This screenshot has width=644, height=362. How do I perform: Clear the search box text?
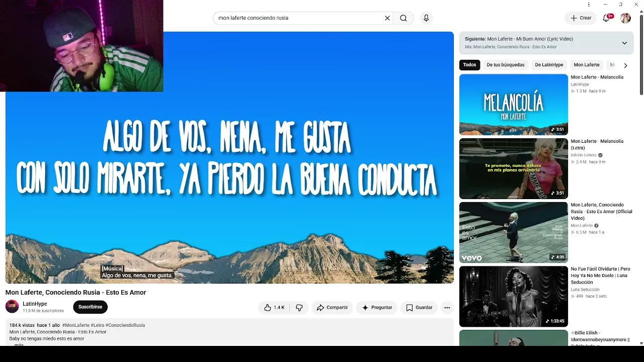(x=387, y=18)
